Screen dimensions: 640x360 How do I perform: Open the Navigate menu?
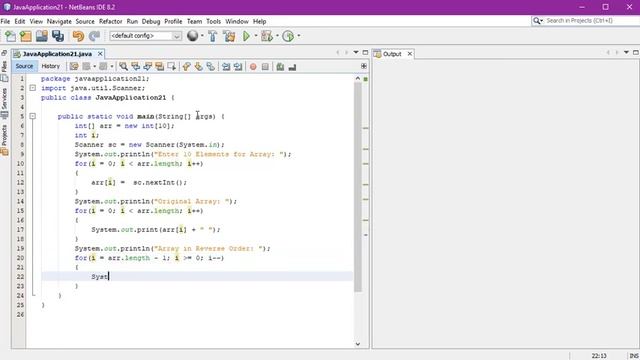pos(59,21)
